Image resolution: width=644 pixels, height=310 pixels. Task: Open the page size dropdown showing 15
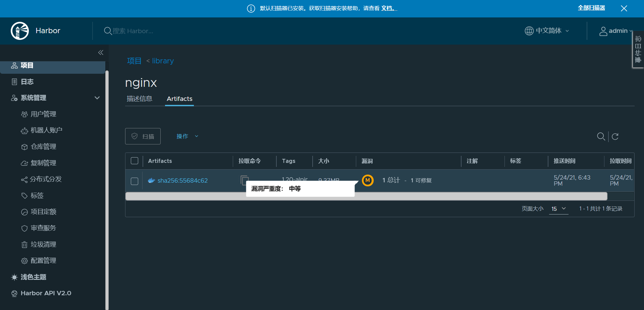pyautogui.click(x=559, y=209)
